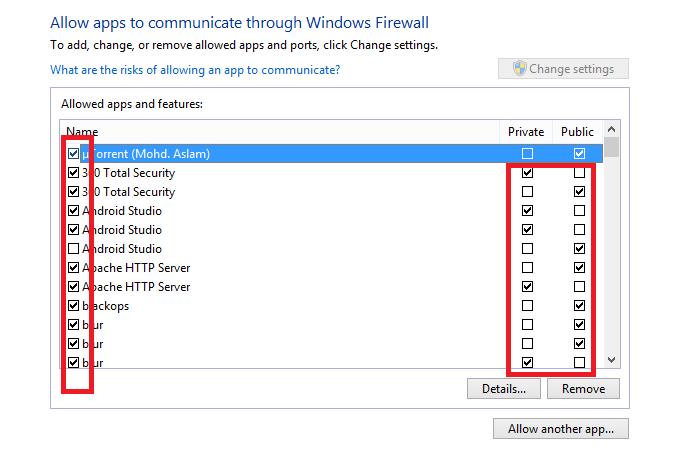Screen dimensions: 673x467
Task: Click the Remove button
Action: coord(583,388)
